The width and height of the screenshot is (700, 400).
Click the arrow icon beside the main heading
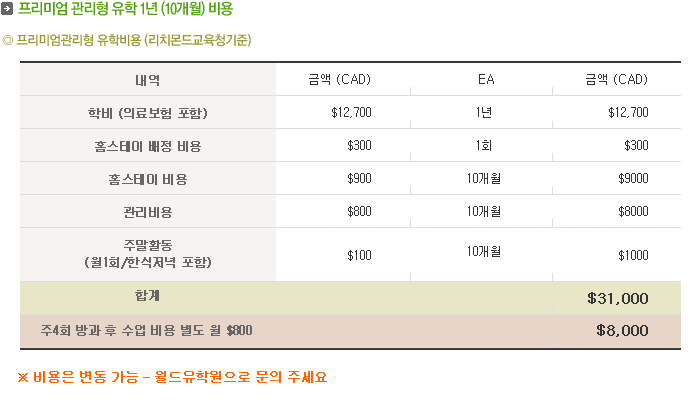[7, 8]
